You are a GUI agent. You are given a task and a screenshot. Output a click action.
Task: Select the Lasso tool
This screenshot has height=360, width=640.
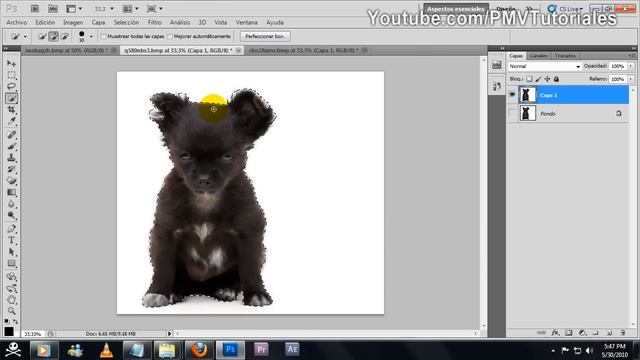pyautogui.click(x=11, y=87)
